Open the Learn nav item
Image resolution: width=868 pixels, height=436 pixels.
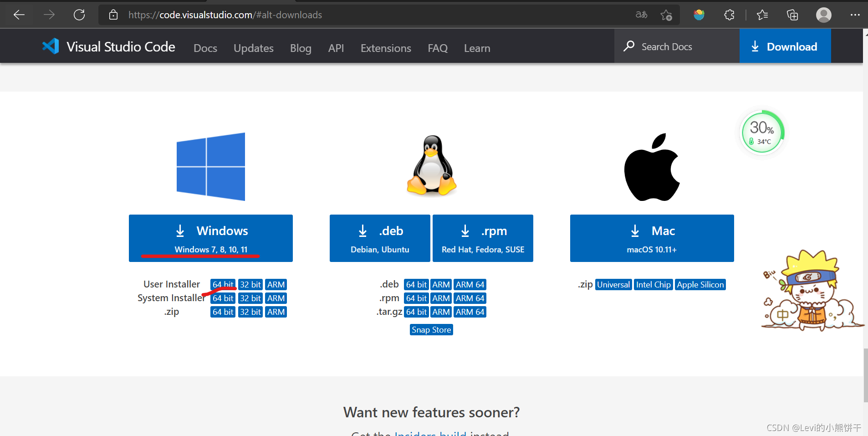477,48
